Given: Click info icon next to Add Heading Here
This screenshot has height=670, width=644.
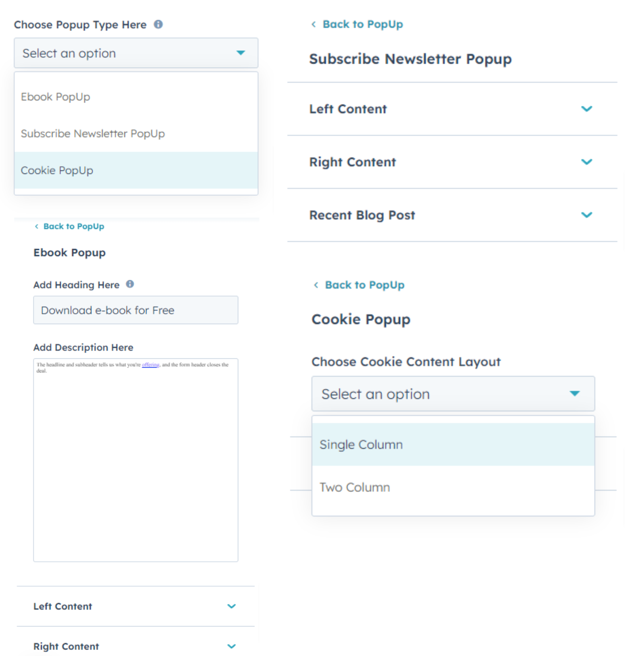Looking at the screenshot, I should coord(130,284).
